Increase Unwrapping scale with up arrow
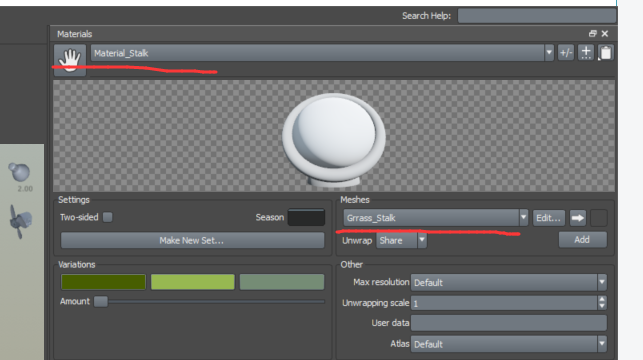 (602, 299)
